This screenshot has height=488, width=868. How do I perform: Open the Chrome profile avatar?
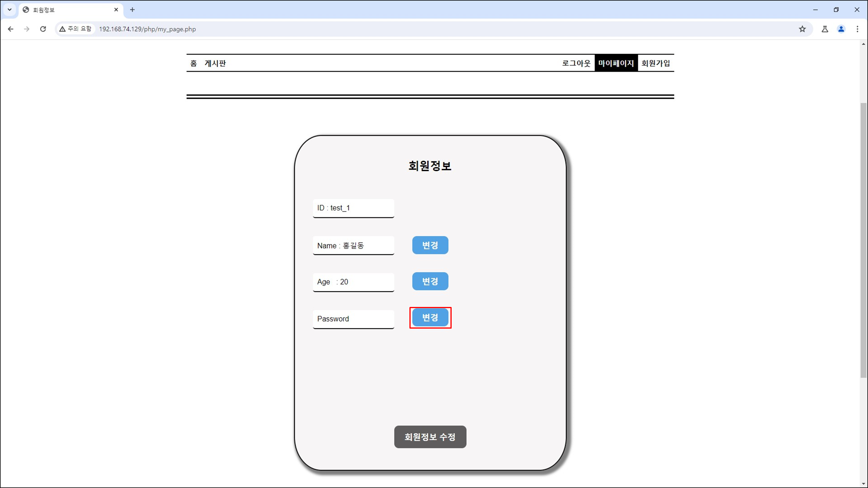(x=841, y=29)
